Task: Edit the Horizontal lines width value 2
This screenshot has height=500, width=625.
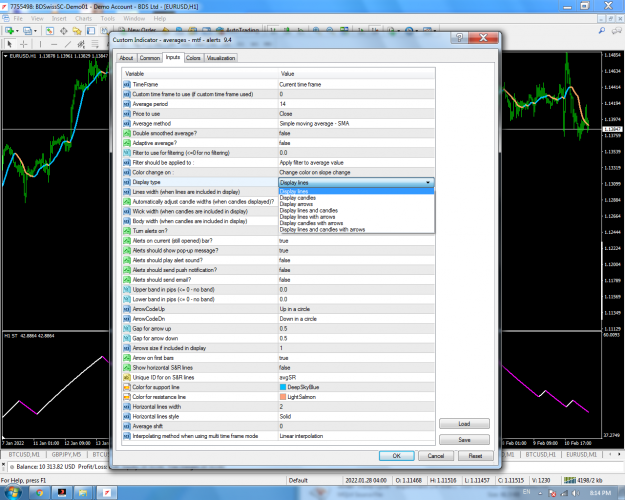Action: (356, 407)
